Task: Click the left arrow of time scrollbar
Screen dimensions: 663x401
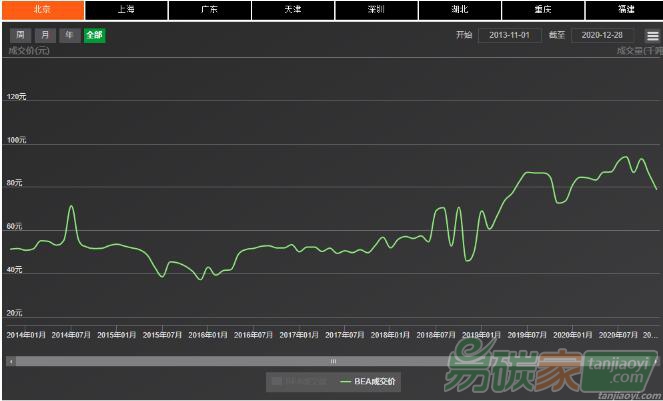Action: point(10,361)
